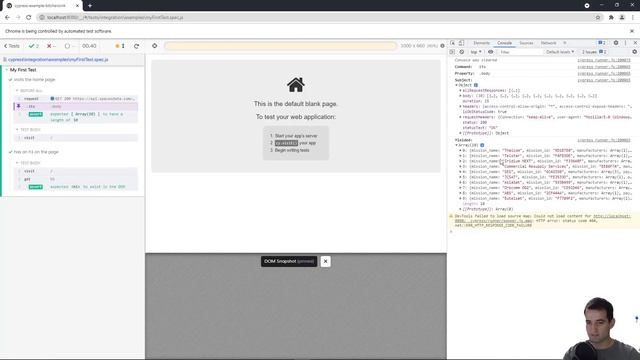Click the assert expected h1 to exist row
This screenshot has height=360, width=640.
coord(76,187)
